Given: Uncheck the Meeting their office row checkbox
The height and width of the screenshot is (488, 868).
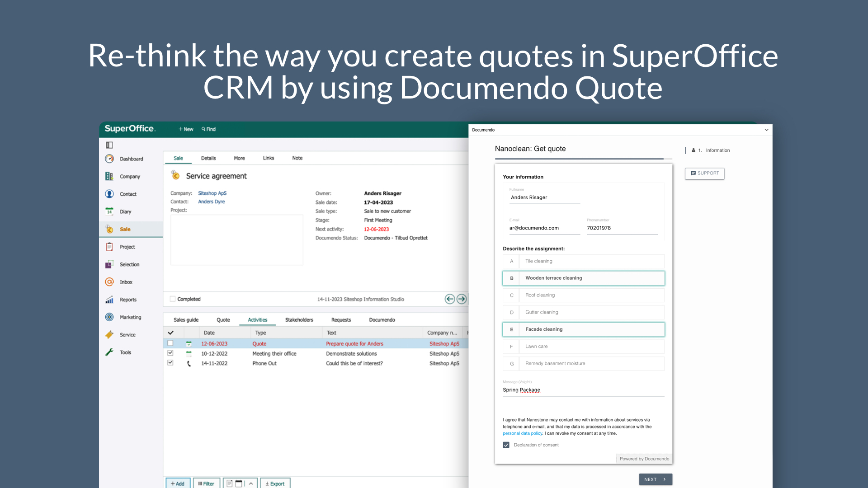Looking at the screenshot, I should pyautogui.click(x=170, y=353).
